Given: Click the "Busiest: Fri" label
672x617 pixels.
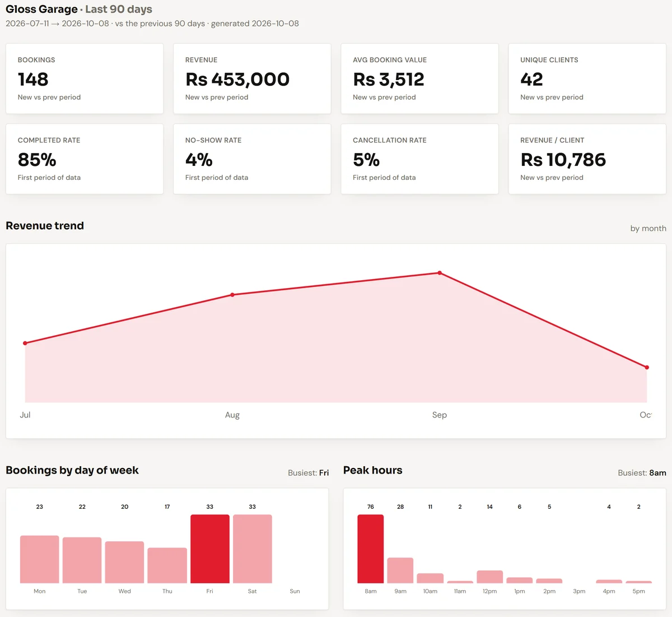Looking at the screenshot, I should tap(309, 473).
